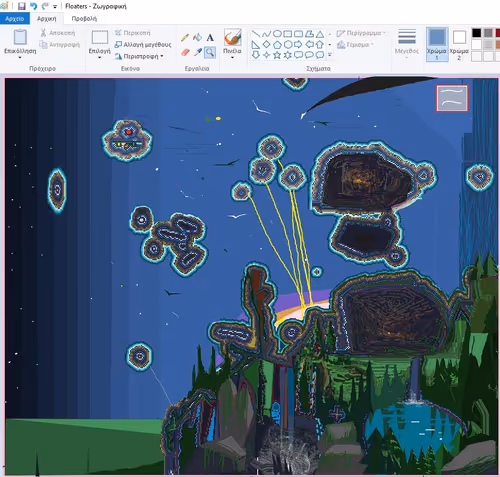Click the Save icon in title bar
500x477 pixels.
click(22, 6)
